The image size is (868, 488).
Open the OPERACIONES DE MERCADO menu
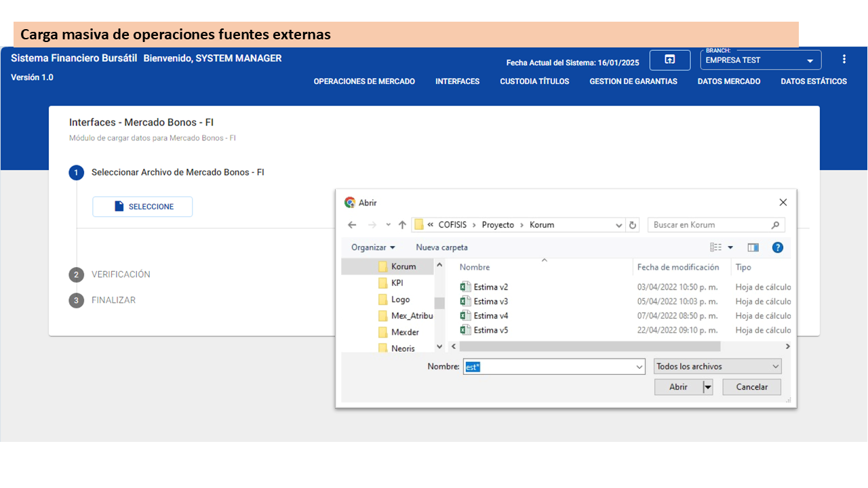coord(364,81)
